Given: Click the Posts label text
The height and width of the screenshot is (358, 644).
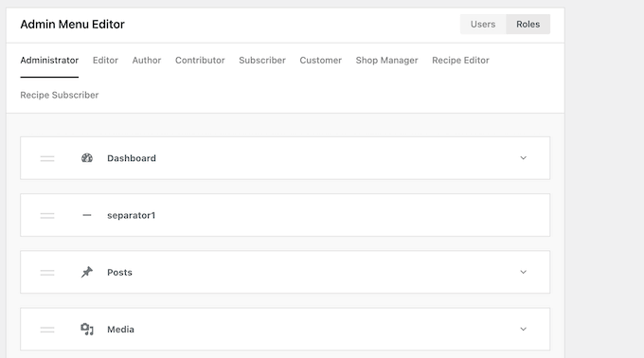Looking at the screenshot, I should coord(119,272).
